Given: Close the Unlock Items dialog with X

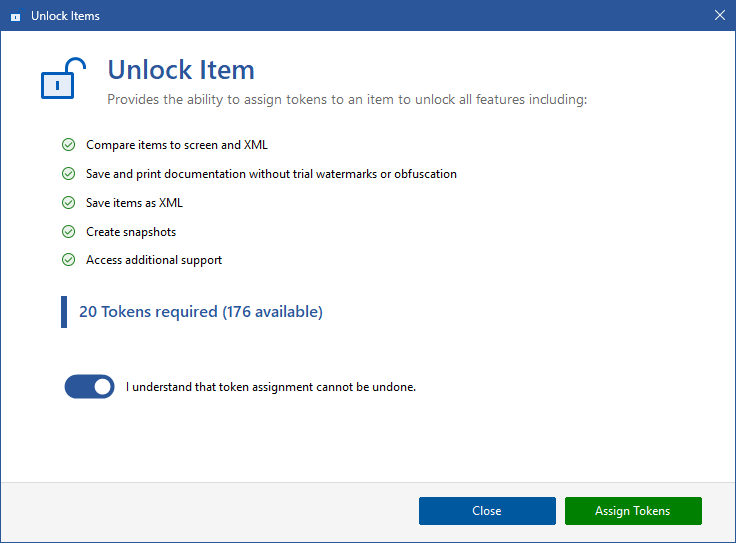Looking at the screenshot, I should (719, 15).
